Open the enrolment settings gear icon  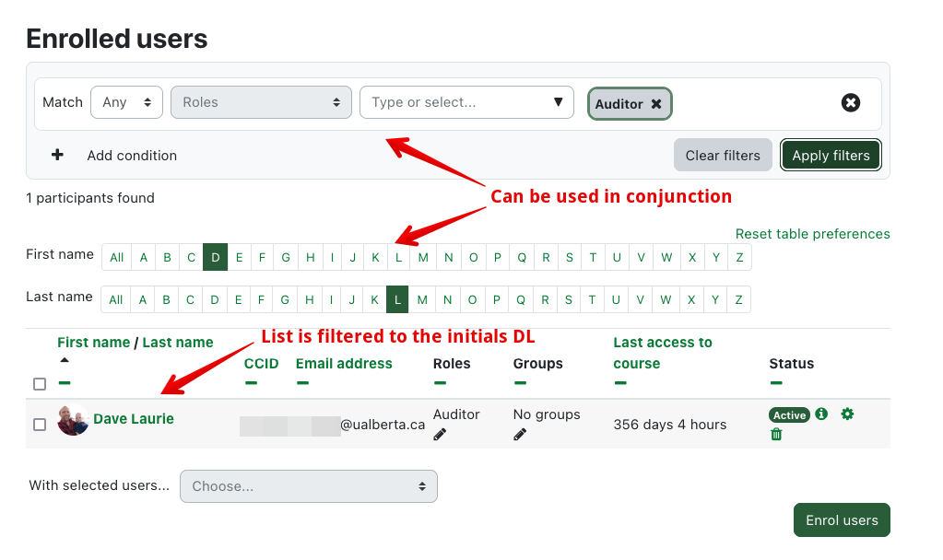pyautogui.click(x=847, y=414)
